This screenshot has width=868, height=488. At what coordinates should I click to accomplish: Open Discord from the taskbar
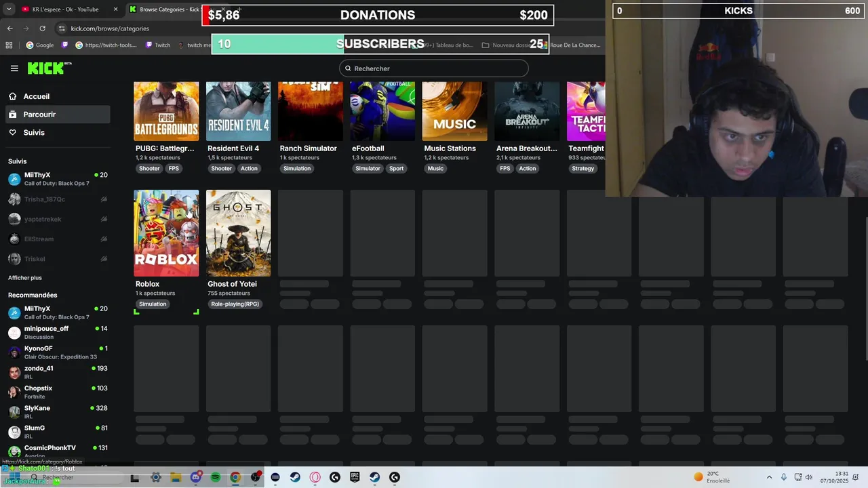click(196, 477)
